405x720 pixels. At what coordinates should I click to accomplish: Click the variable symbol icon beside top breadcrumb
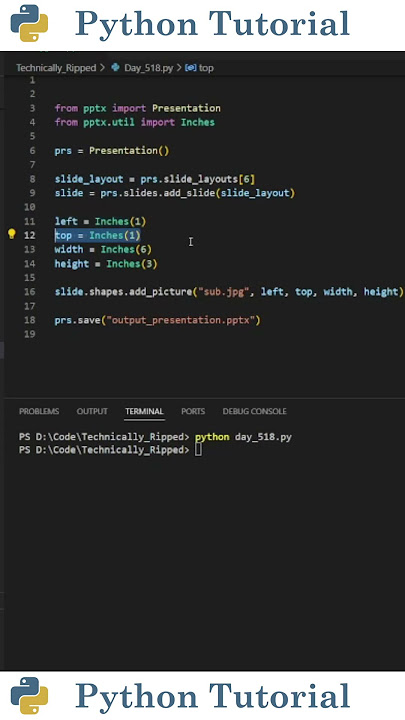click(191, 68)
